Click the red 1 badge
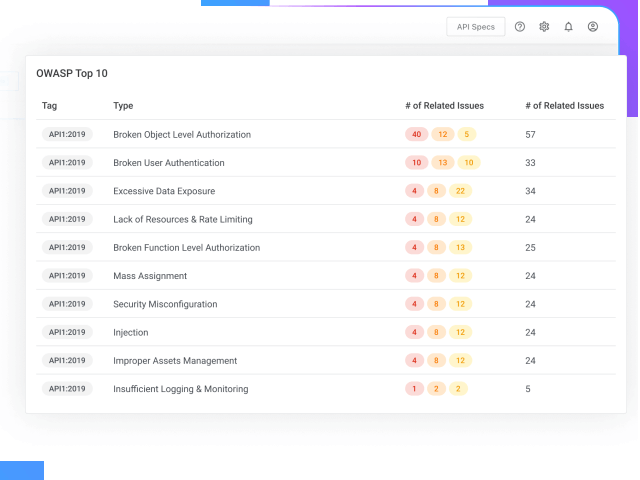This screenshot has height=480, width=640. pos(414,389)
